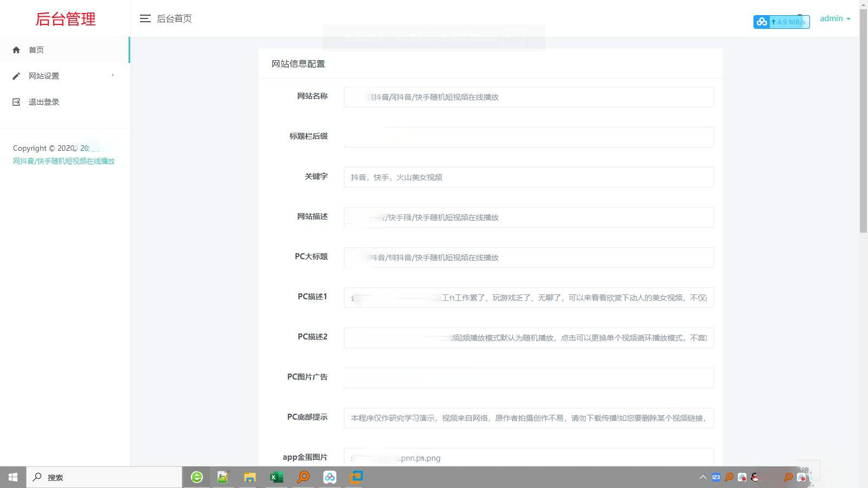This screenshot has width=868, height=488.
Task: Focus the PC描述1 input field
Action: pos(528,298)
